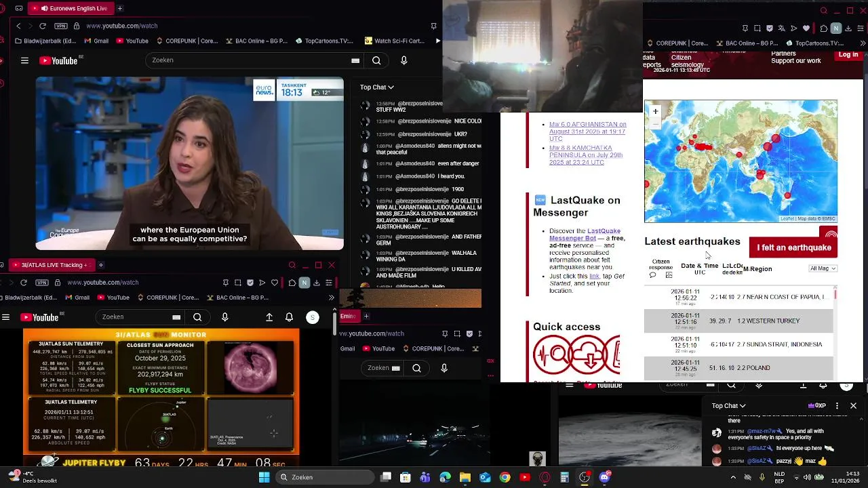Open Support our work link on EMSC
Screen dimensions: 868x488
coord(796,61)
